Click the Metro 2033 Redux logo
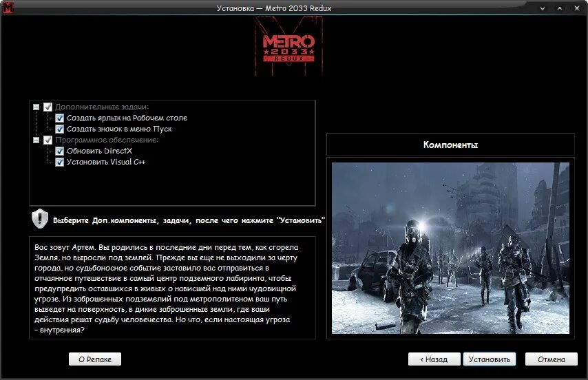The width and height of the screenshot is (588, 380). click(x=288, y=46)
